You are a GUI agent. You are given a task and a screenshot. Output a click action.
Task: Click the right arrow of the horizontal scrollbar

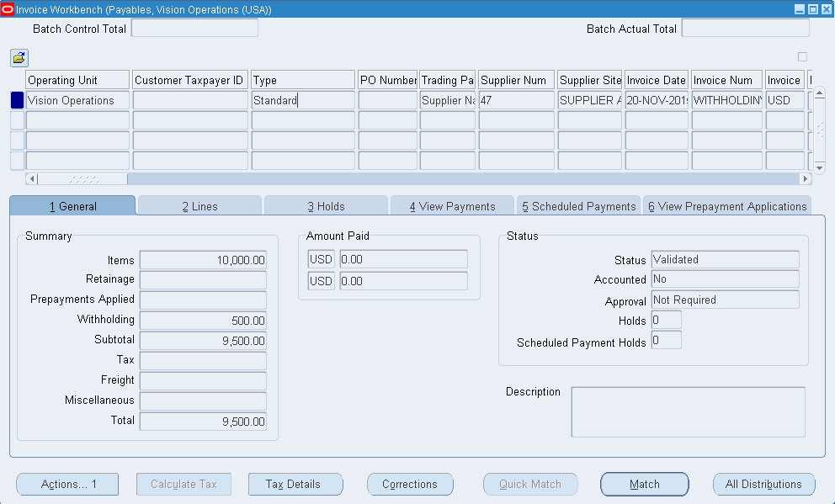point(806,179)
